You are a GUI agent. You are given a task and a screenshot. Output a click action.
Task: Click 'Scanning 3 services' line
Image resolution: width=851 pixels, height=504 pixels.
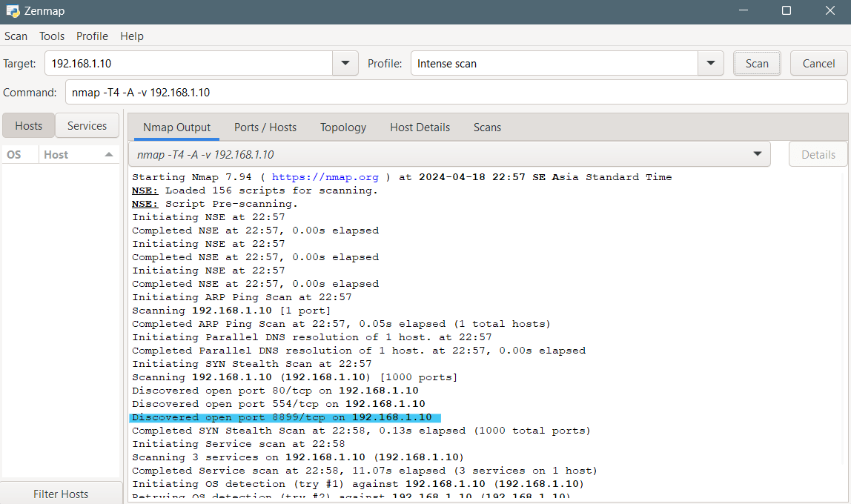pos(298,457)
